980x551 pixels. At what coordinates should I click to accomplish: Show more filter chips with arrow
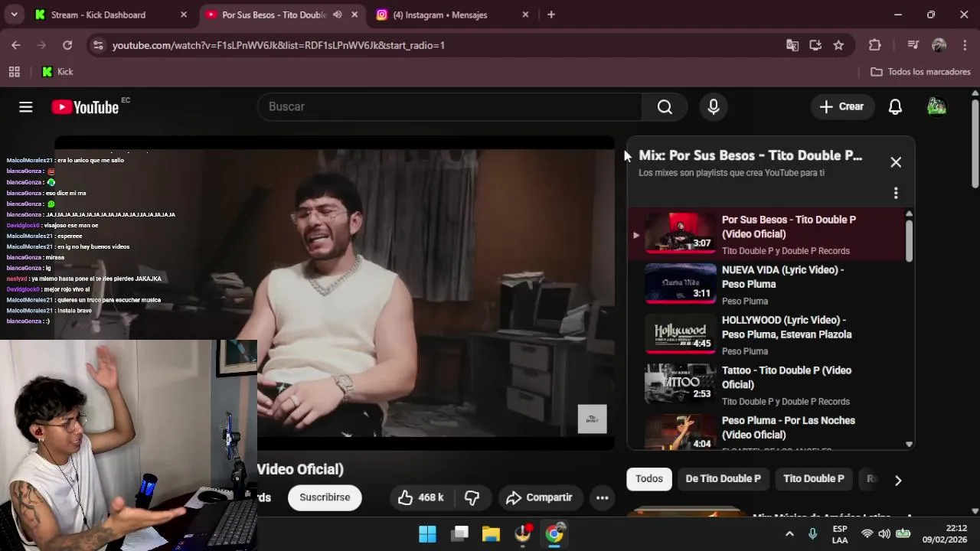(x=898, y=480)
